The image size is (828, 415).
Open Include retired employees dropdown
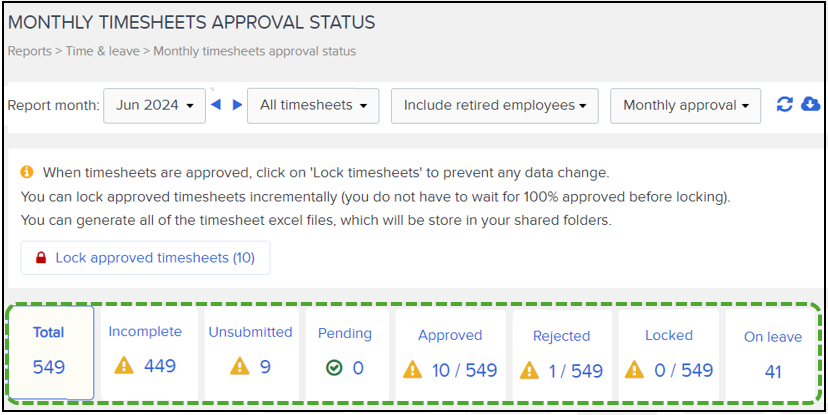[x=494, y=105]
